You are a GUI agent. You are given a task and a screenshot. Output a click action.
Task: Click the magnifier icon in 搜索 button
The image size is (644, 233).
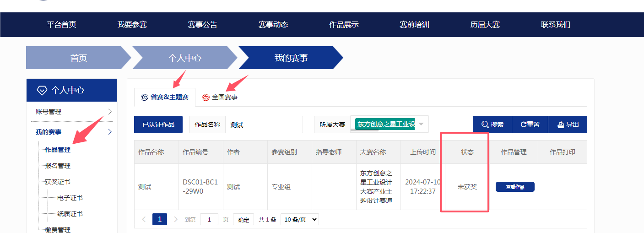pos(485,125)
